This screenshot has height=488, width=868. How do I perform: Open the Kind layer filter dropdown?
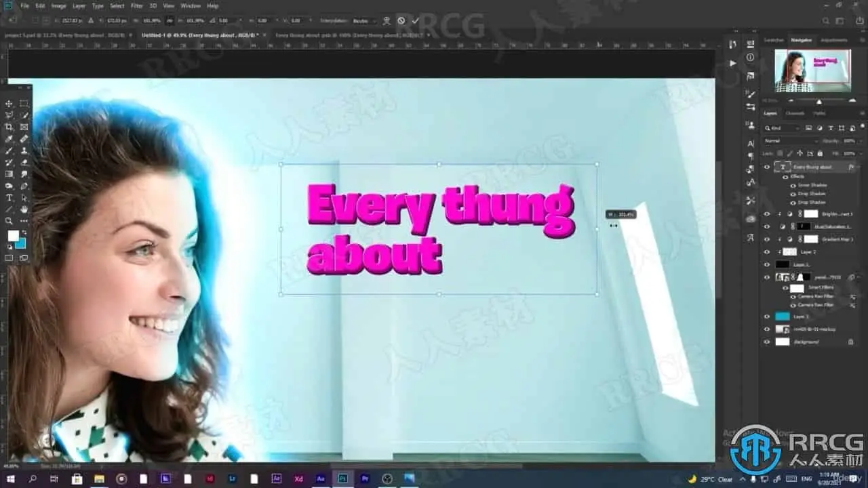[782, 128]
